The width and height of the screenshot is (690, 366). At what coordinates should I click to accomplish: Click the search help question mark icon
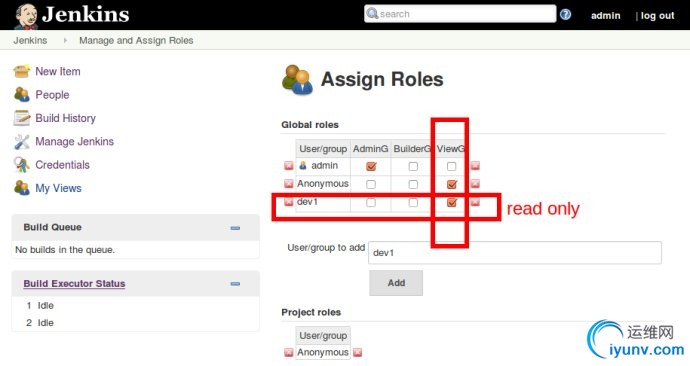[565, 15]
